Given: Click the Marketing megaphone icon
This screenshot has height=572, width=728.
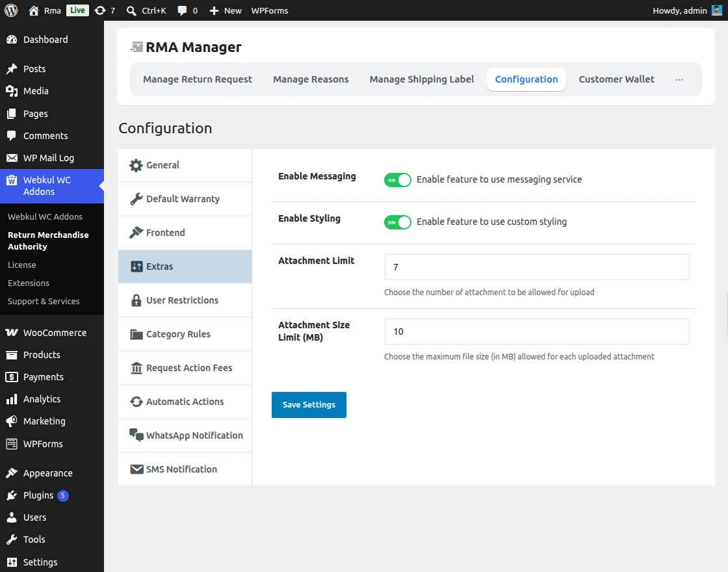Looking at the screenshot, I should pyautogui.click(x=12, y=421).
